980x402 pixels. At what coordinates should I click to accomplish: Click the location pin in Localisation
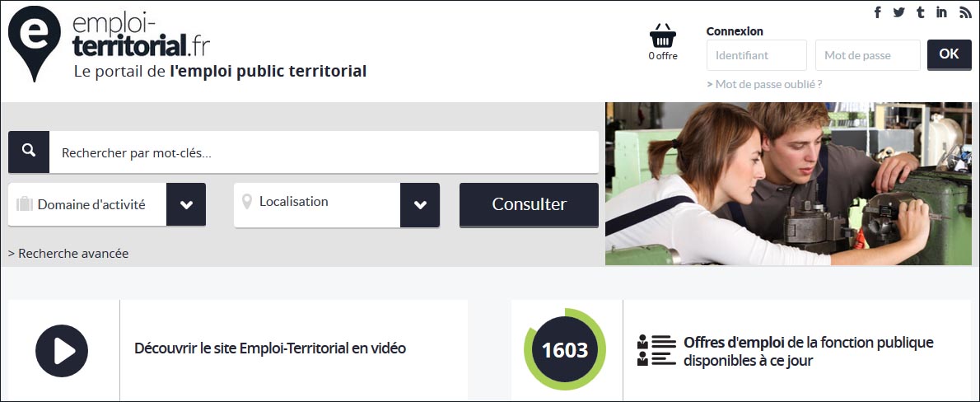(x=247, y=201)
